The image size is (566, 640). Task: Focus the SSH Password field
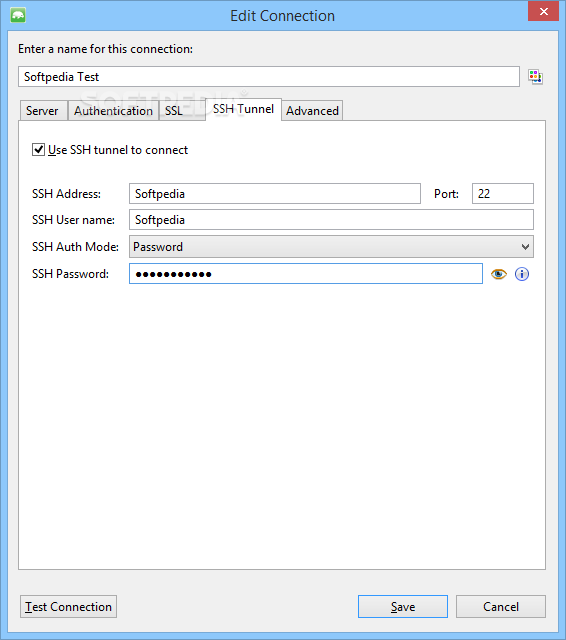[306, 273]
